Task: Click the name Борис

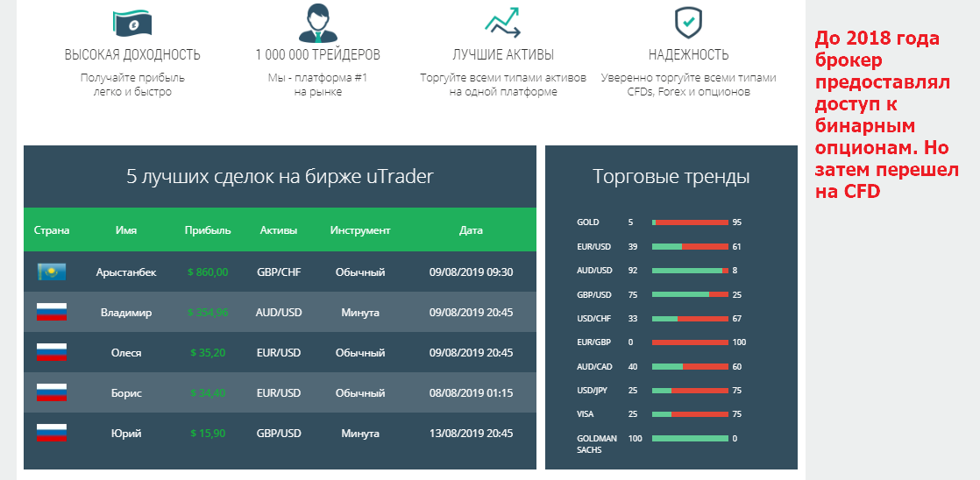Action: (126, 393)
